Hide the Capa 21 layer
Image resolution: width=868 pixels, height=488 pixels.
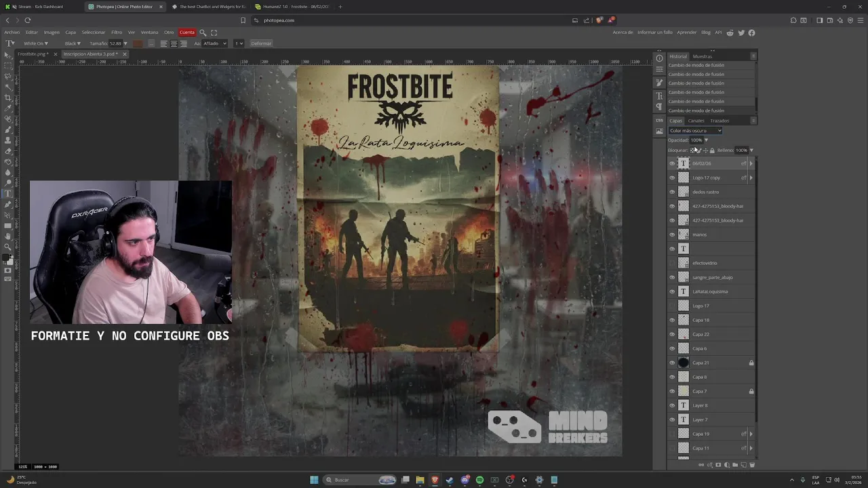click(x=672, y=363)
